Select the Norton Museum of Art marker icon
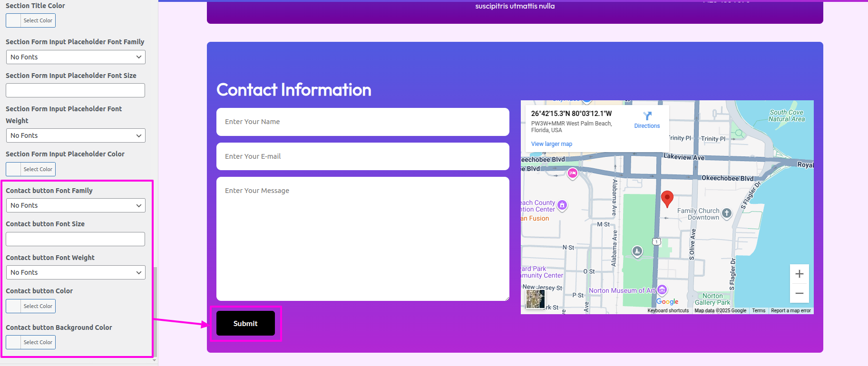 click(x=662, y=290)
